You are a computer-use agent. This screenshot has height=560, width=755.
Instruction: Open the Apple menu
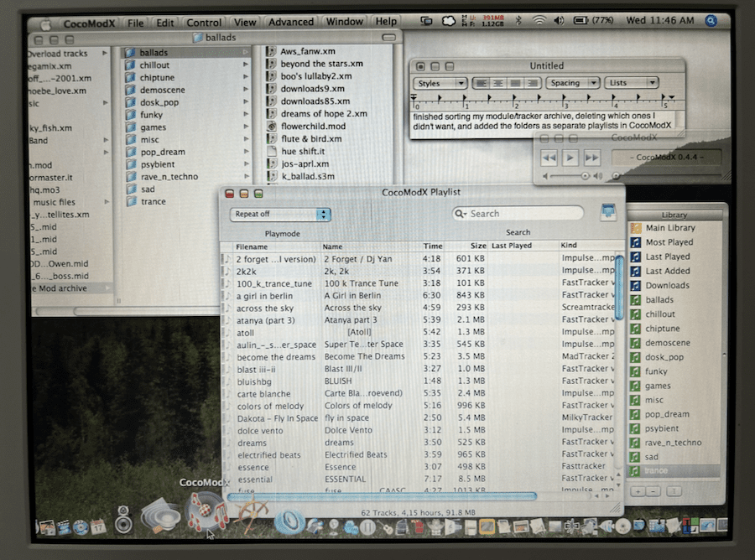pyautogui.click(x=46, y=23)
